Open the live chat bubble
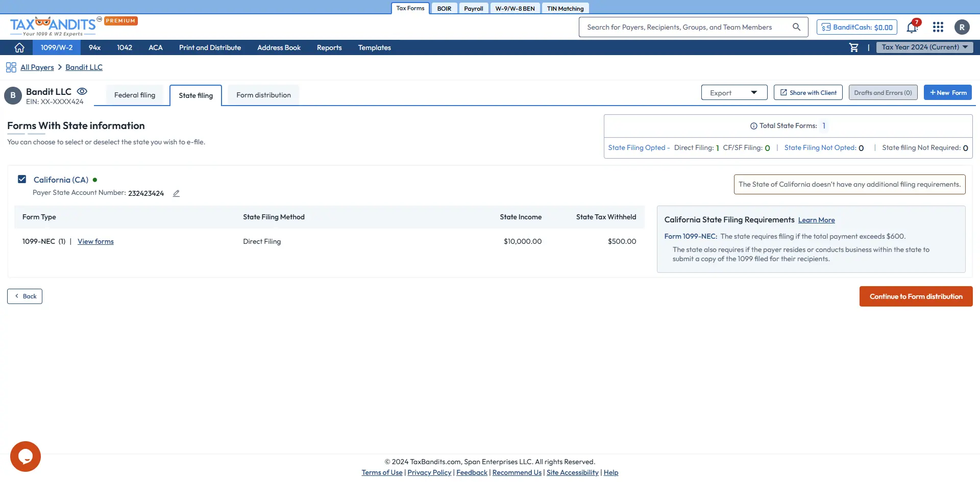980x482 pixels. [x=26, y=456]
